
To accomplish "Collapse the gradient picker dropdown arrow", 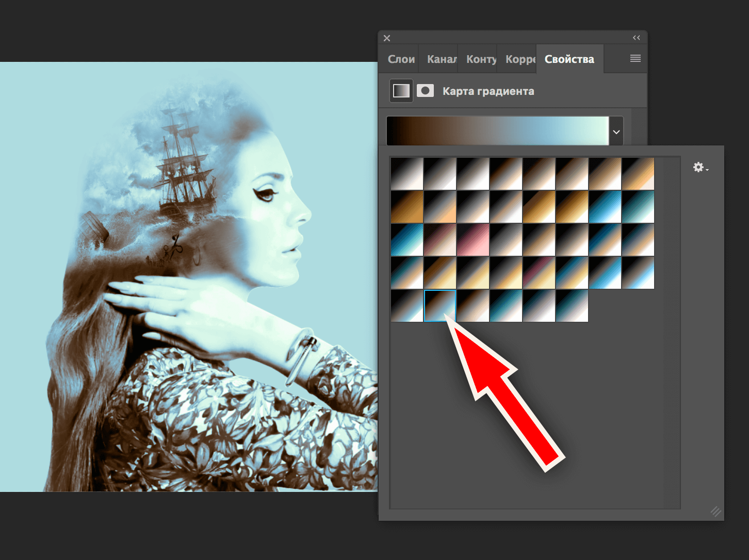I will [x=616, y=132].
